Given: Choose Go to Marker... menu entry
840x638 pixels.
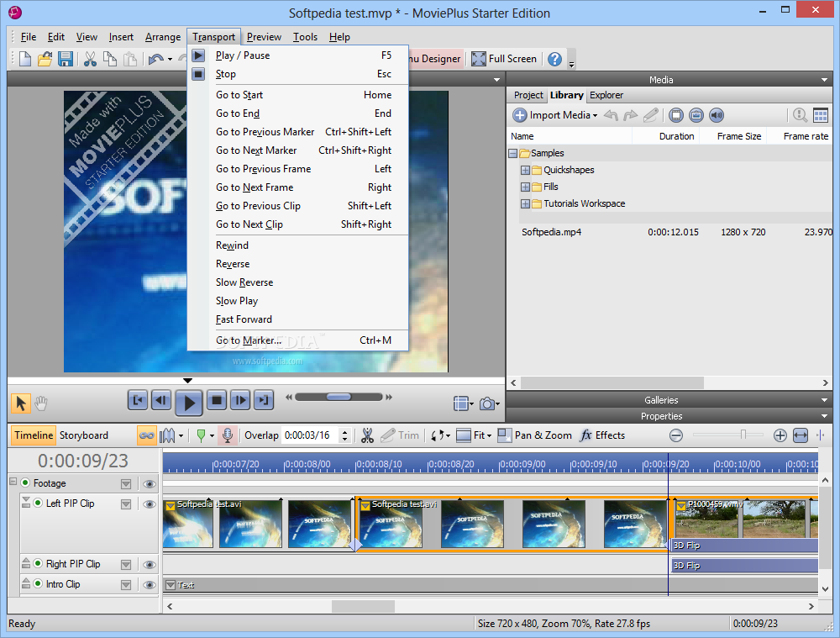Looking at the screenshot, I should pos(298,340).
